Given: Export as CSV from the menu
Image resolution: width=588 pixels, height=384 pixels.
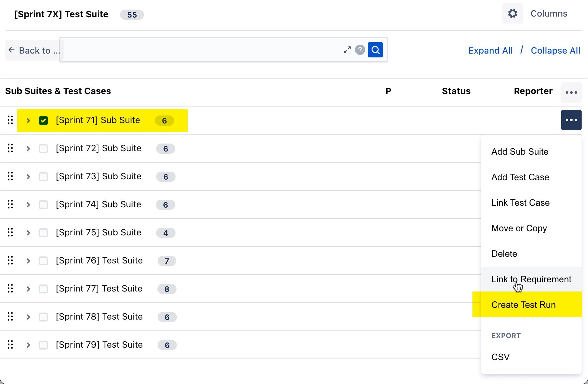Looking at the screenshot, I should (x=531, y=357).
